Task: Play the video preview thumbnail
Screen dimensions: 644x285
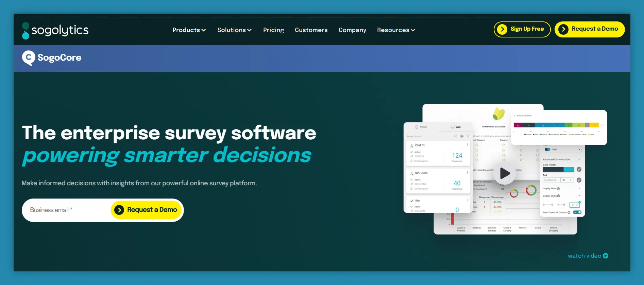Action: click(505, 173)
